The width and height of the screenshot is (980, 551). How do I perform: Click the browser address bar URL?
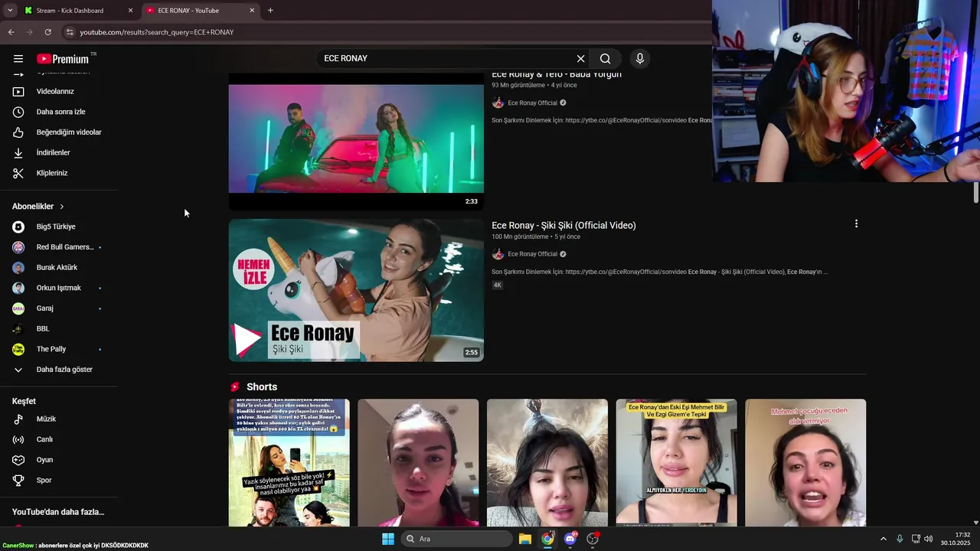click(157, 32)
